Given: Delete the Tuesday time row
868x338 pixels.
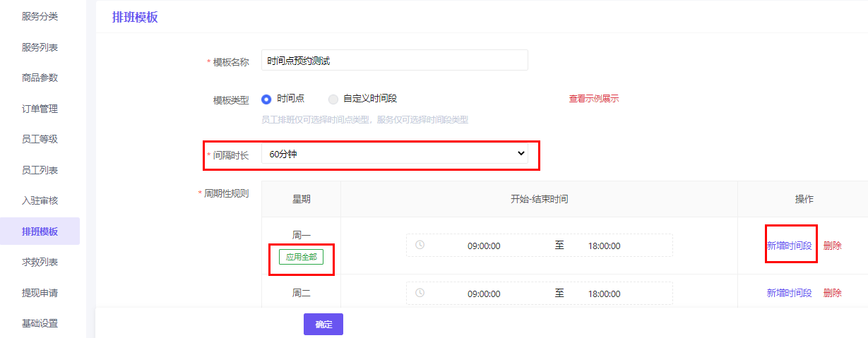Looking at the screenshot, I should point(832,293).
